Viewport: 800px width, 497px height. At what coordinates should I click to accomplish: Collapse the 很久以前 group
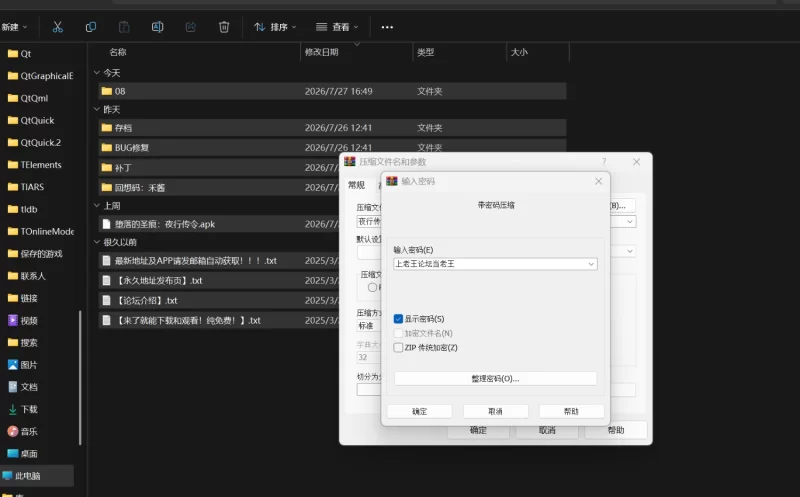[x=97, y=242]
